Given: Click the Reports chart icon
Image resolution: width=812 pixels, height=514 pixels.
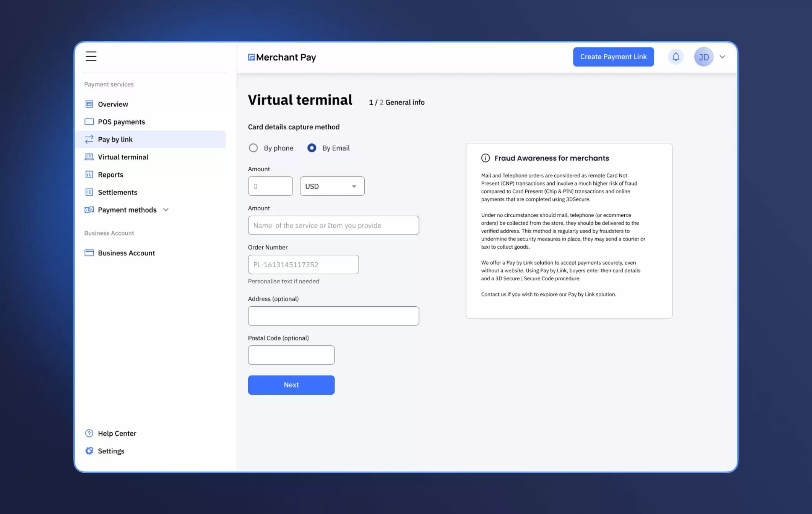Looking at the screenshot, I should coord(89,174).
